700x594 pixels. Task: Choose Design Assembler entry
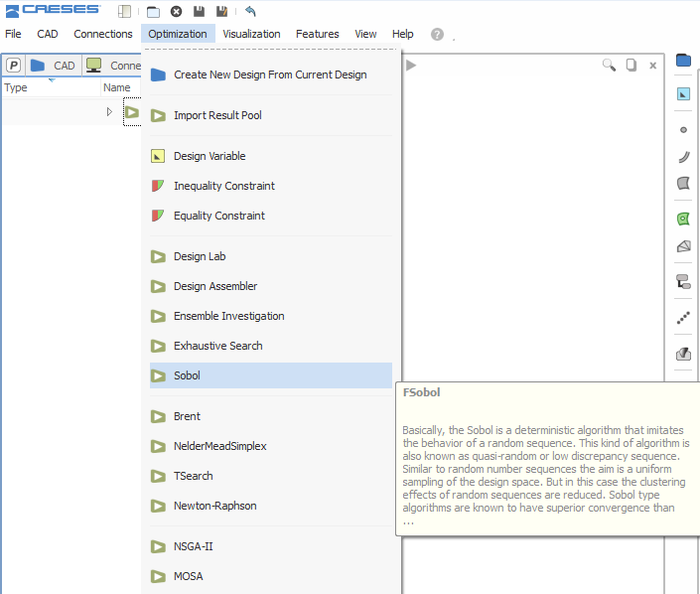pos(271,286)
